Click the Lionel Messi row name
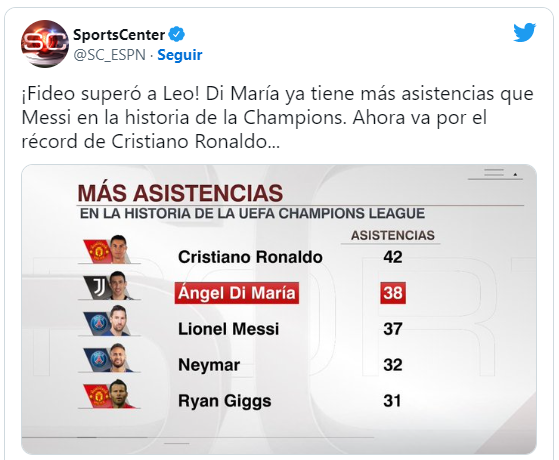The height and width of the screenshot is (460, 559). point(229,329)
